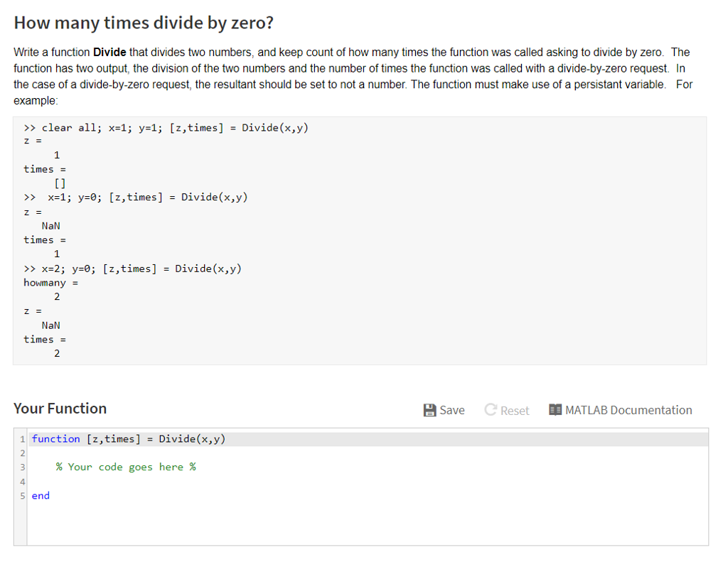The height and width of the screenshot is (567, 728).
Task: Click the end keyword on line 5
Action: coord(41,495)
